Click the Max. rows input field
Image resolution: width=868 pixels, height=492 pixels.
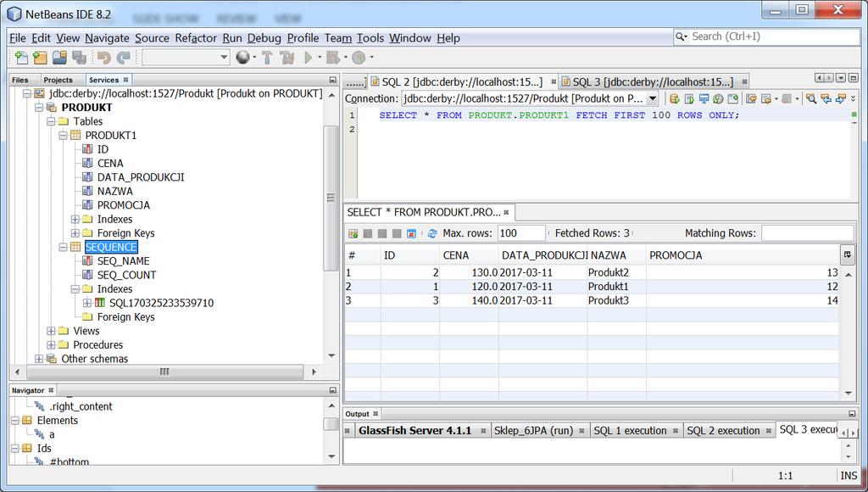(x=521, y=233)
